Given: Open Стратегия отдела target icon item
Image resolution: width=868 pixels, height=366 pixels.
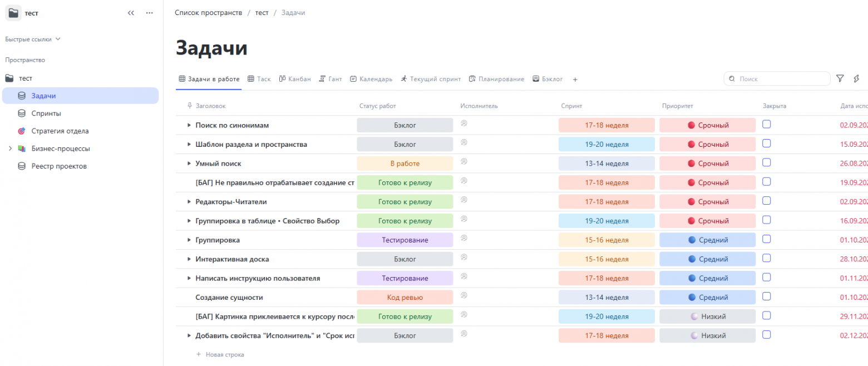Looking at the screenshot, I should [22, 131].
